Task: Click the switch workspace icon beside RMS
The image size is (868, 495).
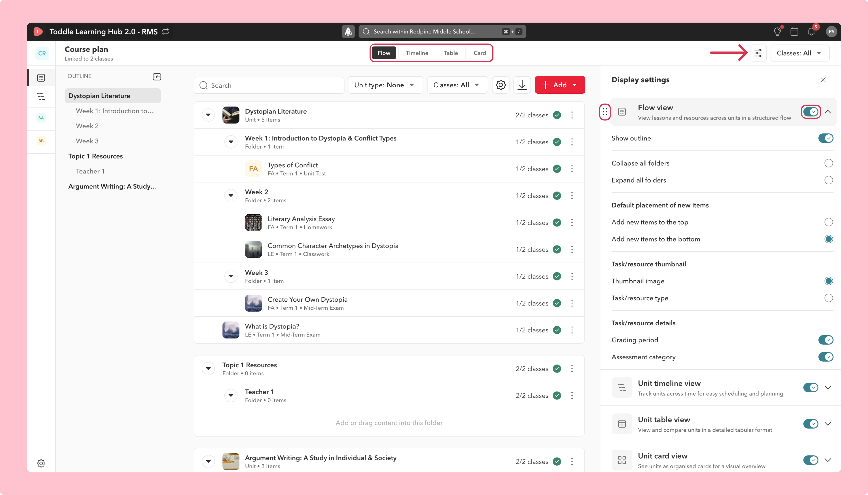Action: 165,32
